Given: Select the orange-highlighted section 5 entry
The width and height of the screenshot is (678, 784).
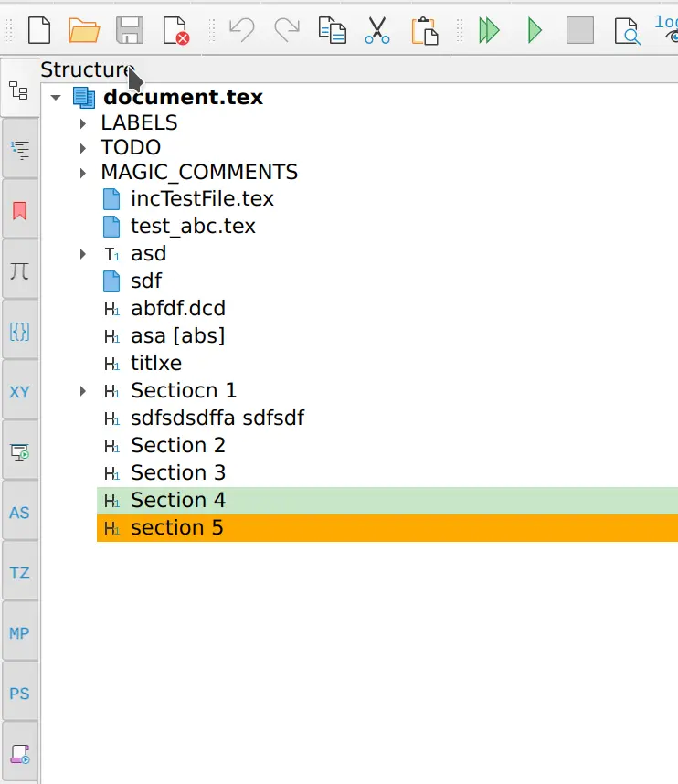Looking at the screenshot, I should [176, 527].
